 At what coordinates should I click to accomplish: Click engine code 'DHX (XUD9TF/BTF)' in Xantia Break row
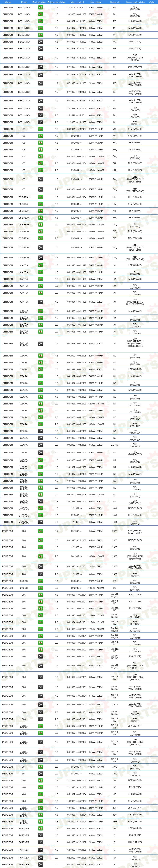pos(135,340)
